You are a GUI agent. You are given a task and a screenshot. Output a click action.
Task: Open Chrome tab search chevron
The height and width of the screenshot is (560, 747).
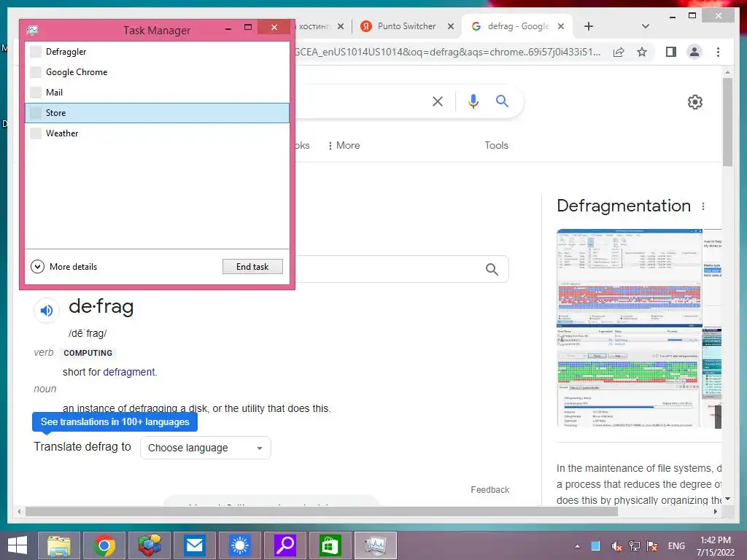(646, 26)
